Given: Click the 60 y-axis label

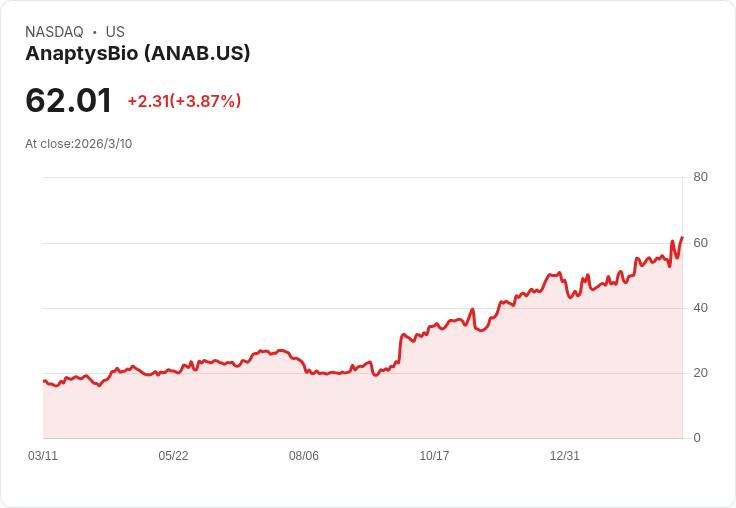Looking at the screenshot, I should [x=700, y=243].
